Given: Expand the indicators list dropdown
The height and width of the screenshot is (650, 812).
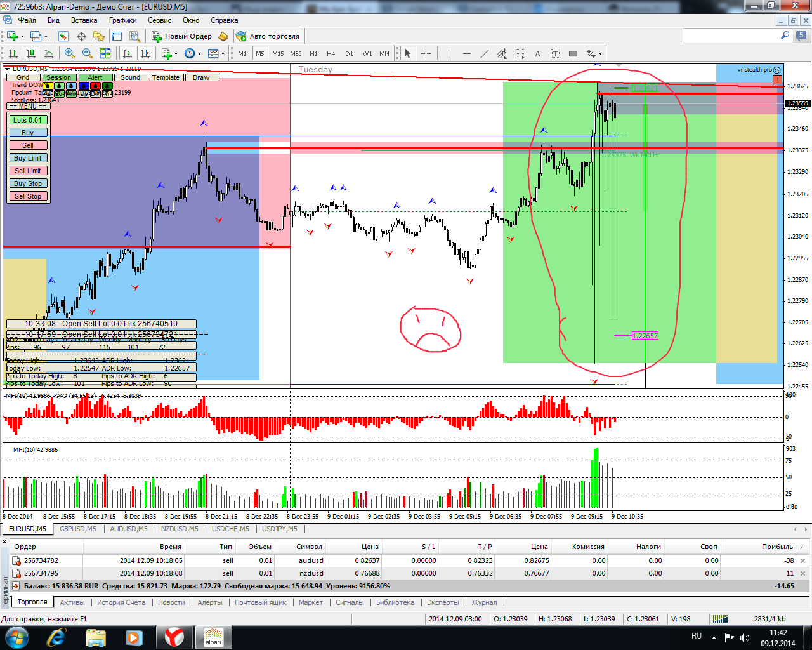Looking at the screenshot, I should pos(176,53).
